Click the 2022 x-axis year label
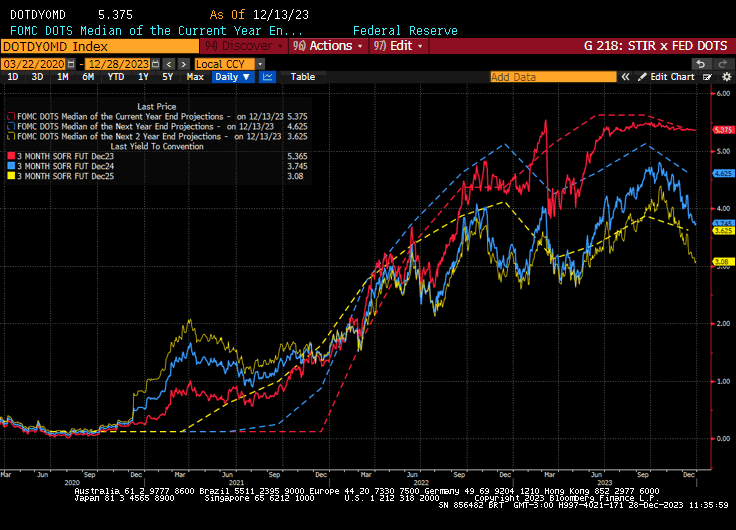The height and width of the screenshot is (530, 736). (421, 483)
